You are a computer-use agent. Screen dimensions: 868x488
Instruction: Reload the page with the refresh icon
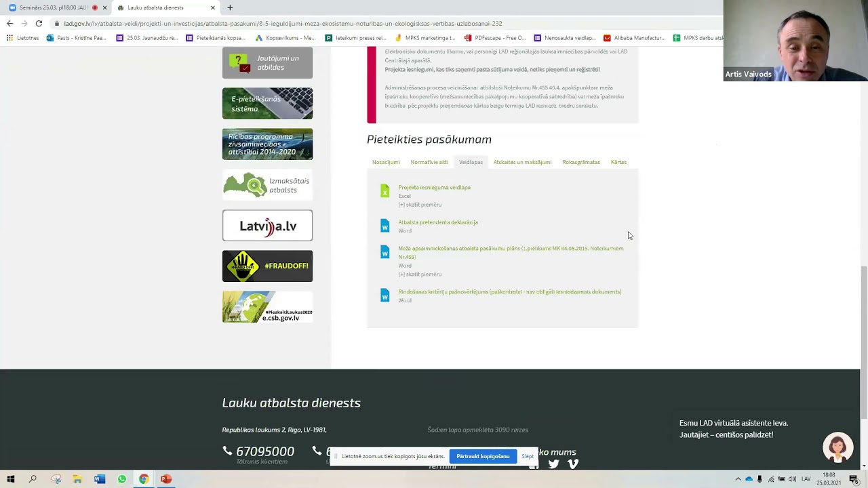(39, 23)
